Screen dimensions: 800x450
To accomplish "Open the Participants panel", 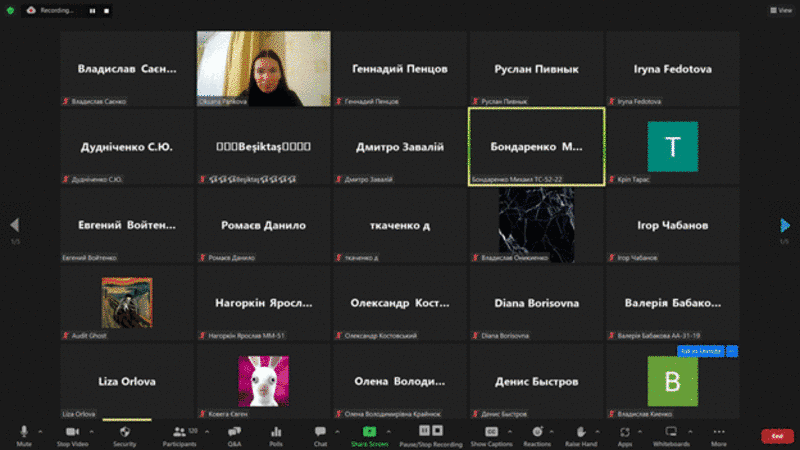I will [182, 434].
